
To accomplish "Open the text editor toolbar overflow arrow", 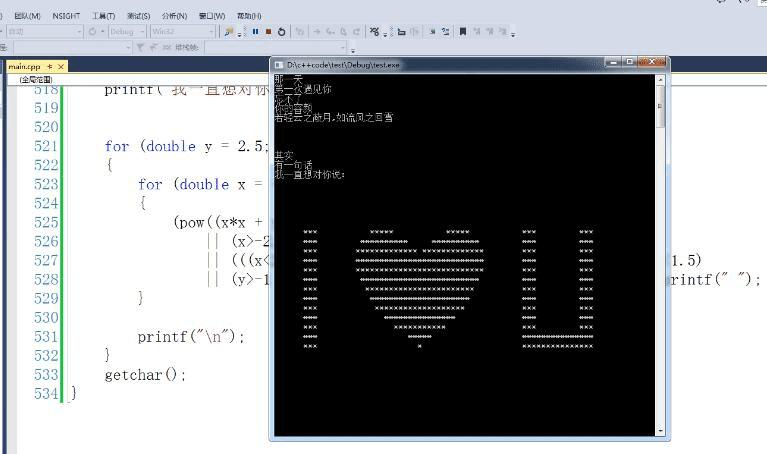I will (x=513, y=34).
